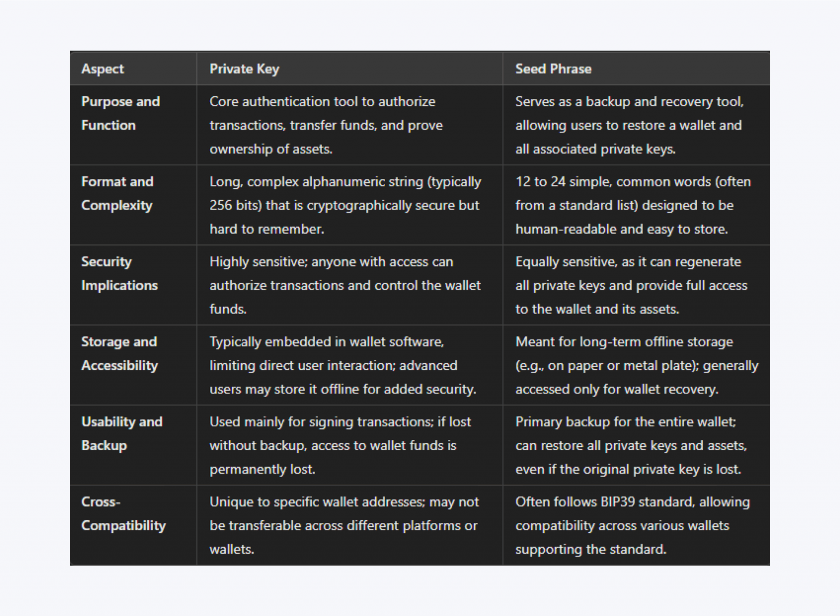
Task: Select the Storage and Accessibility row label
Action: click(x=119, y=353)
